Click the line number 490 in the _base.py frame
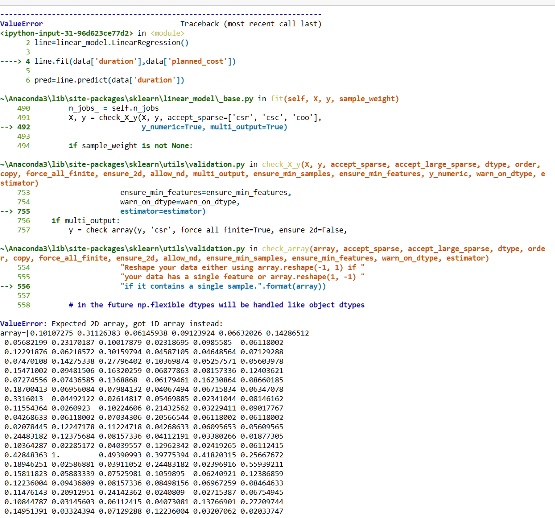555x518 pixels. 23,108
